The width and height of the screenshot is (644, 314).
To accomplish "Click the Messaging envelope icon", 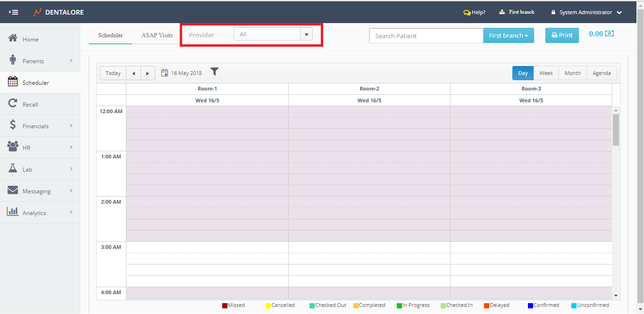I will [x=13, y=190].
